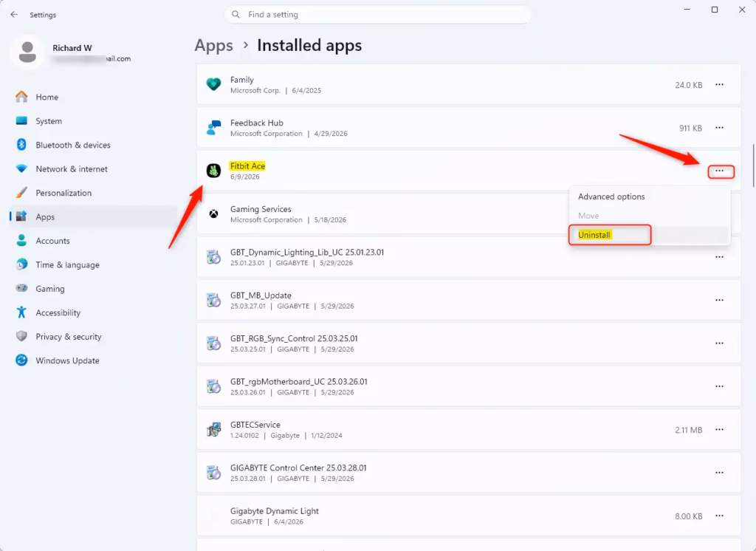The width and height of the screenshot is (756, 551).
Task: Click the back arrow in Settings
Action: [14, 15]
